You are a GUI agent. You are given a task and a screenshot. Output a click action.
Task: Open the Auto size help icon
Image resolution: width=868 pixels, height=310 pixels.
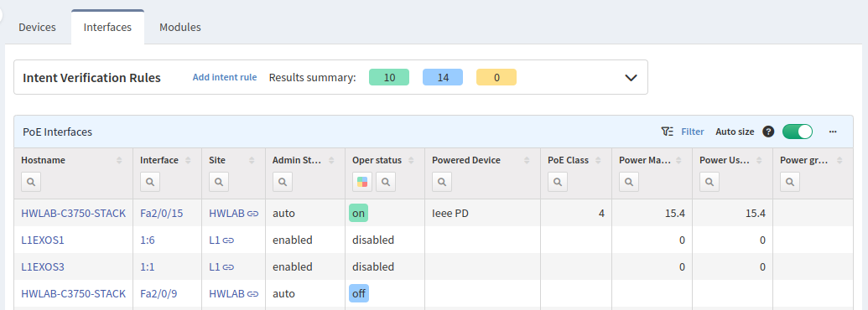(768, 132)
